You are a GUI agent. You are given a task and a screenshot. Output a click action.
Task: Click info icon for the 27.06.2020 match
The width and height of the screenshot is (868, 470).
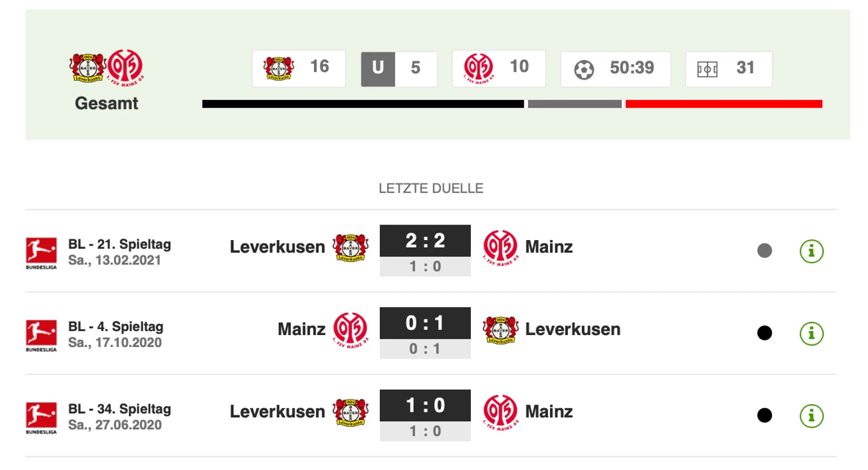(812, 415)
